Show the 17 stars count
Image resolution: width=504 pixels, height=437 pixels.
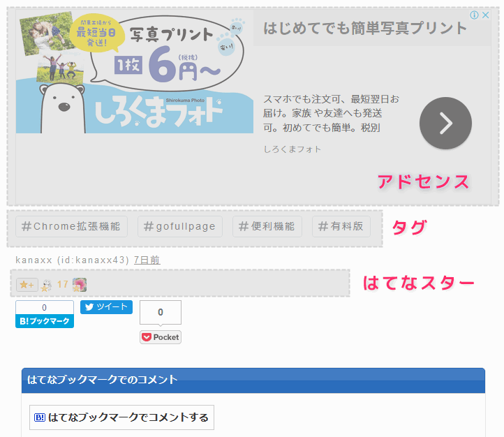62,284
